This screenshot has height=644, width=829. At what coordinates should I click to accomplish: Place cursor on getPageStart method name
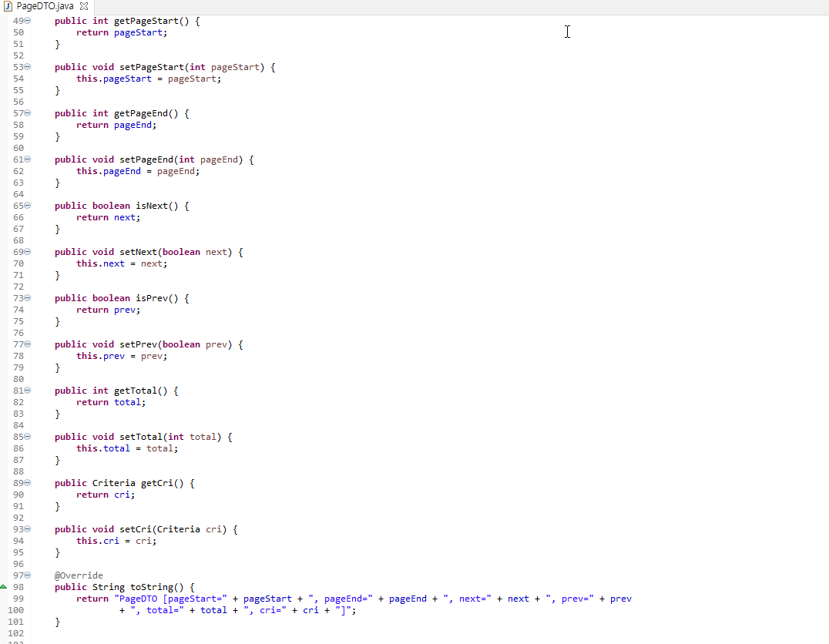[146, 21]
